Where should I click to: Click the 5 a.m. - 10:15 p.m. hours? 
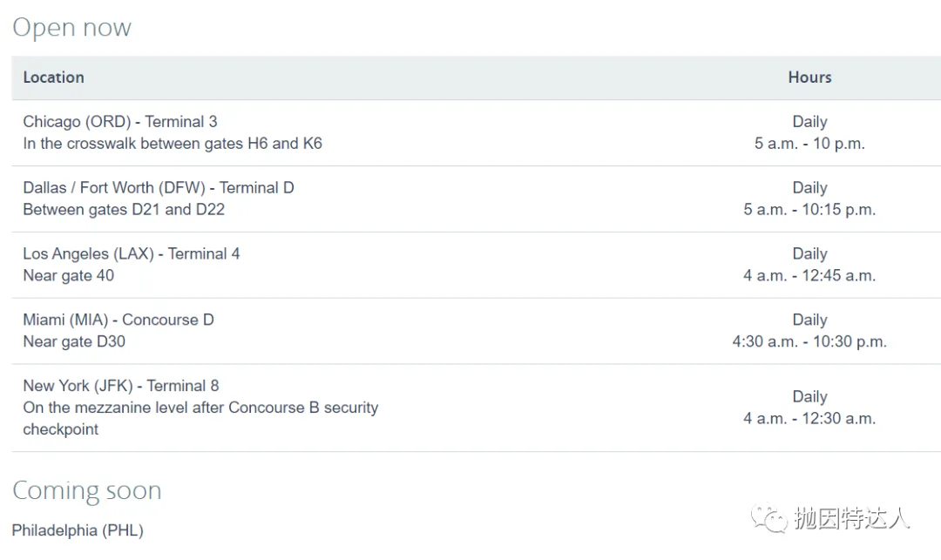coord(809,210)
